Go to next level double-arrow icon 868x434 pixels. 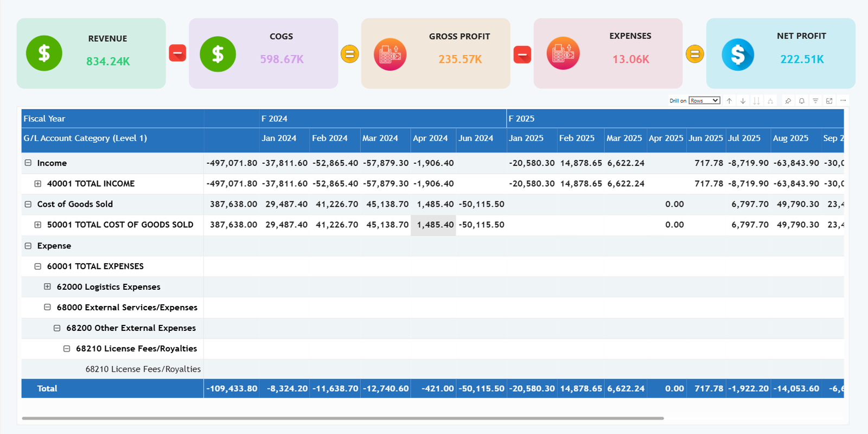point(756,101)
